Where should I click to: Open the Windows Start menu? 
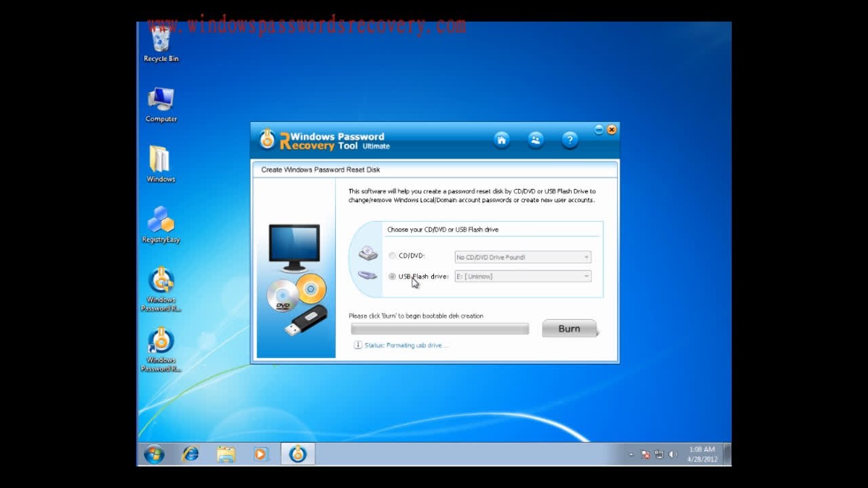tap(154, 454)
